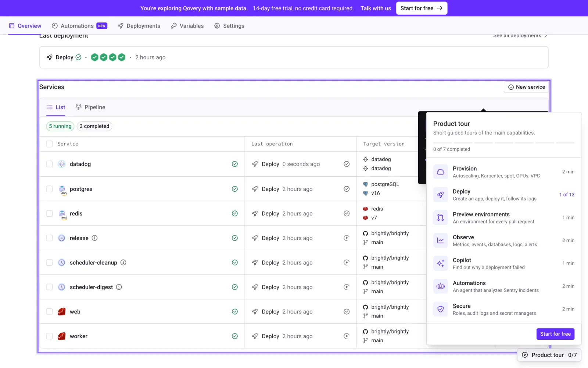
Task: Click the Secure shield icon in the tour
Action: tap(440, 309)
